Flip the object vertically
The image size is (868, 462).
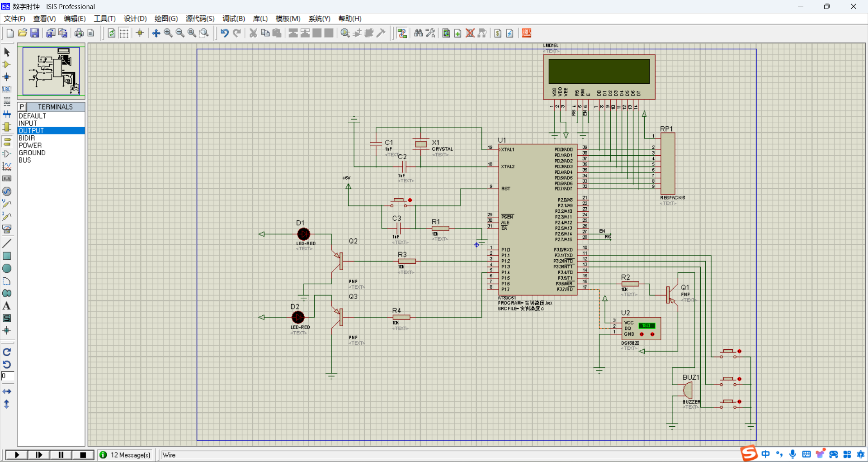click(x=7, y=404)
